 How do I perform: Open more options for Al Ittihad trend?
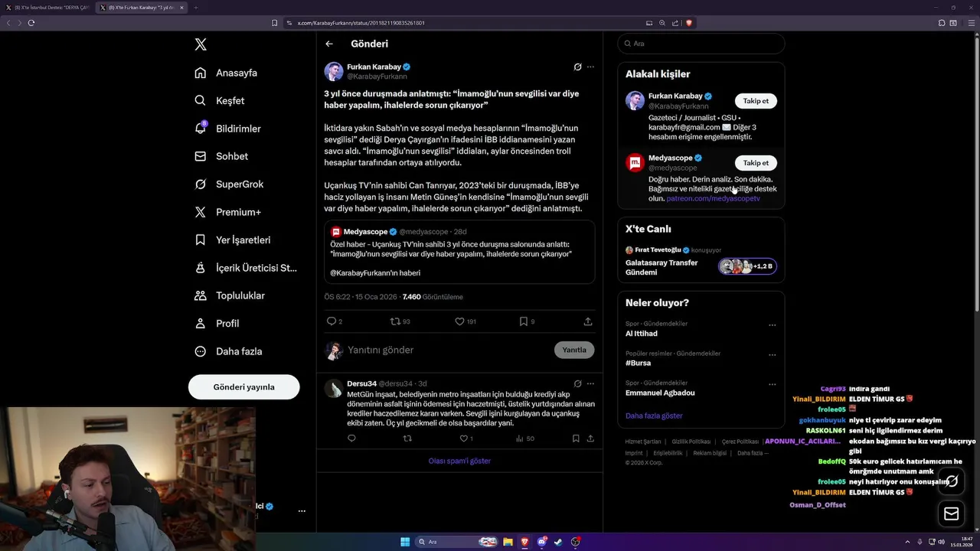[772, 325]
